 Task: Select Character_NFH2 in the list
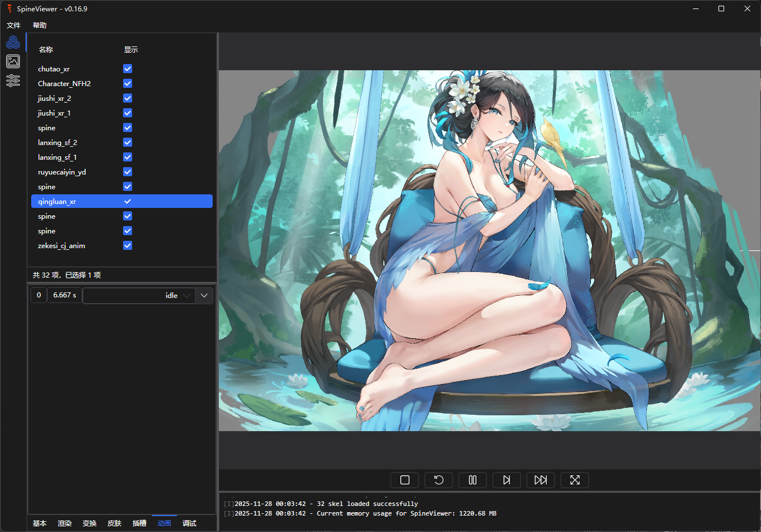[x=122, y=83]
